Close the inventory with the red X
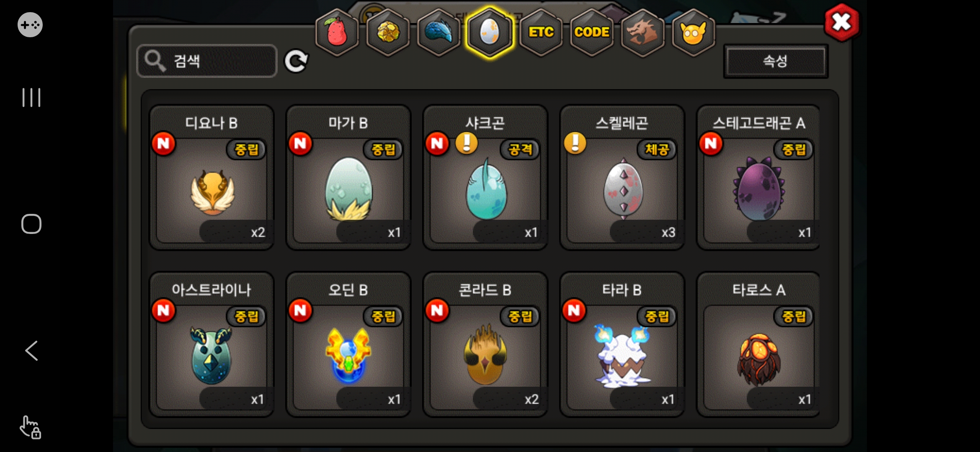Screen dimensions: 980x452 841,23
